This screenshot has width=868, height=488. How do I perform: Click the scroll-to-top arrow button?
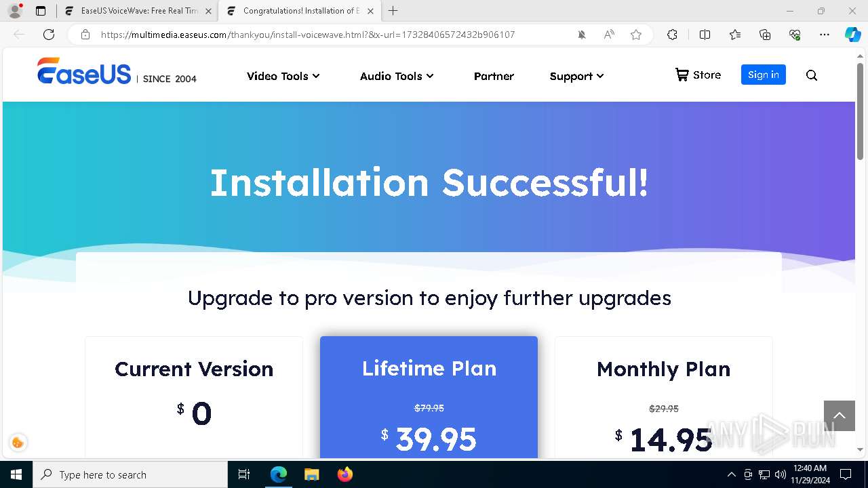[x=840, y=415]
